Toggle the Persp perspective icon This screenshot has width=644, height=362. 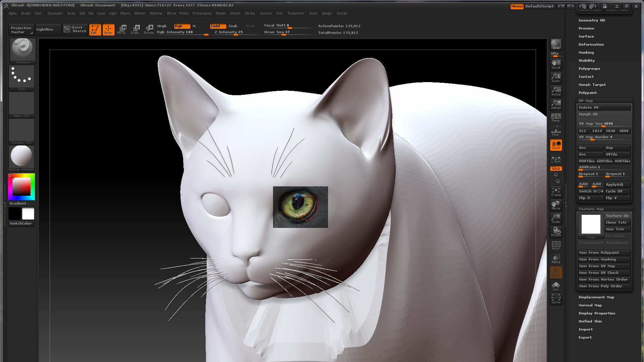(556, 117)
